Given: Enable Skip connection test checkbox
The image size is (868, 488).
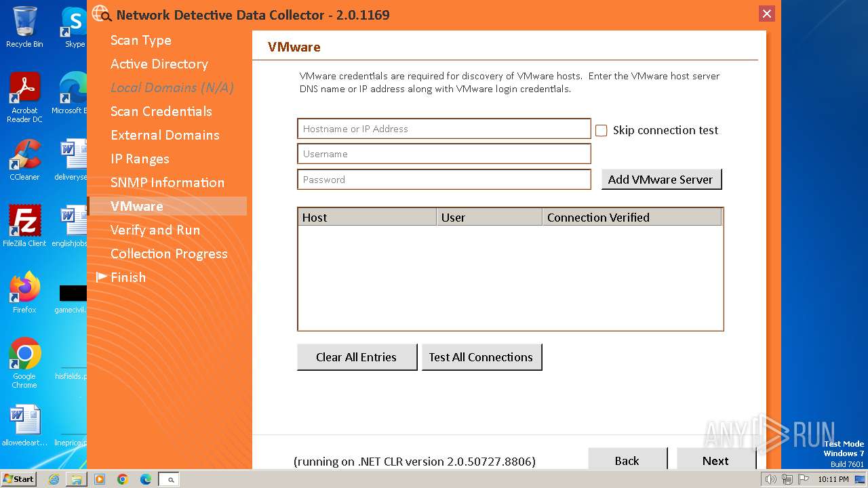Looking at the screenshot, I should 601,130.
